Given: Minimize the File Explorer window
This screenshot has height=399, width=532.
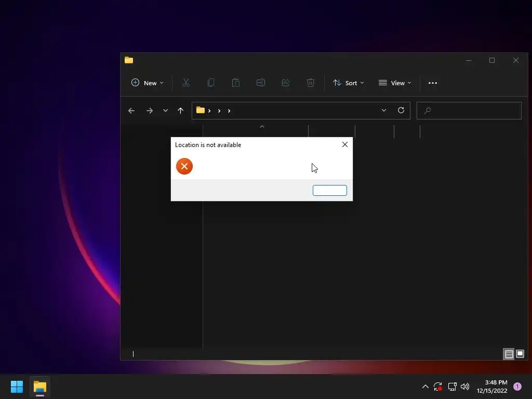Looking at the screenshot, I should click(x=469, y=60).
